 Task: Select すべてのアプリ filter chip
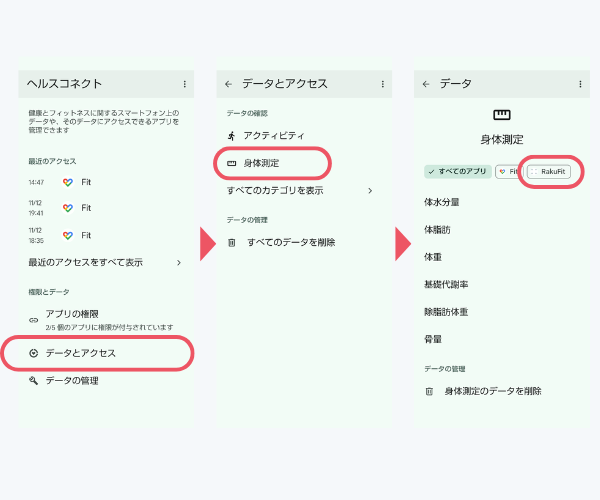[x=458, y=171]
